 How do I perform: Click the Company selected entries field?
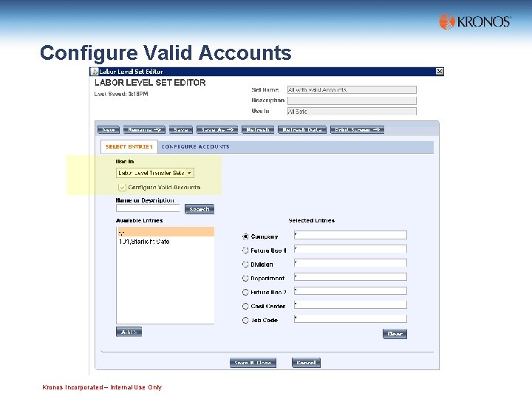(350, 235)
